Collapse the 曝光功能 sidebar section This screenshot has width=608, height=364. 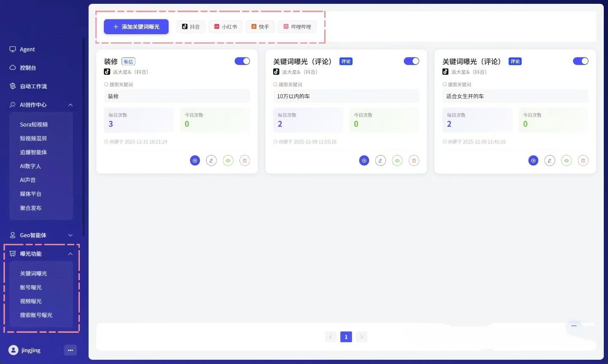[71, 254]
